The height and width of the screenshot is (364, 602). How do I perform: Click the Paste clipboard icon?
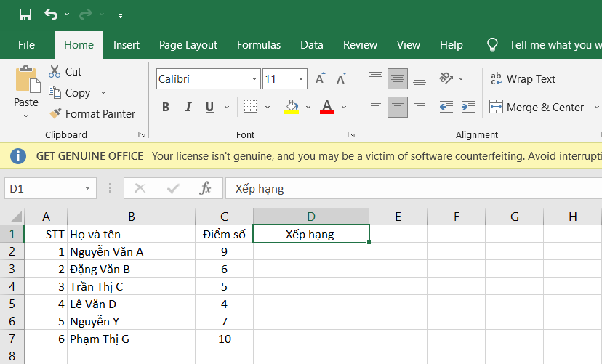(27, 79)
